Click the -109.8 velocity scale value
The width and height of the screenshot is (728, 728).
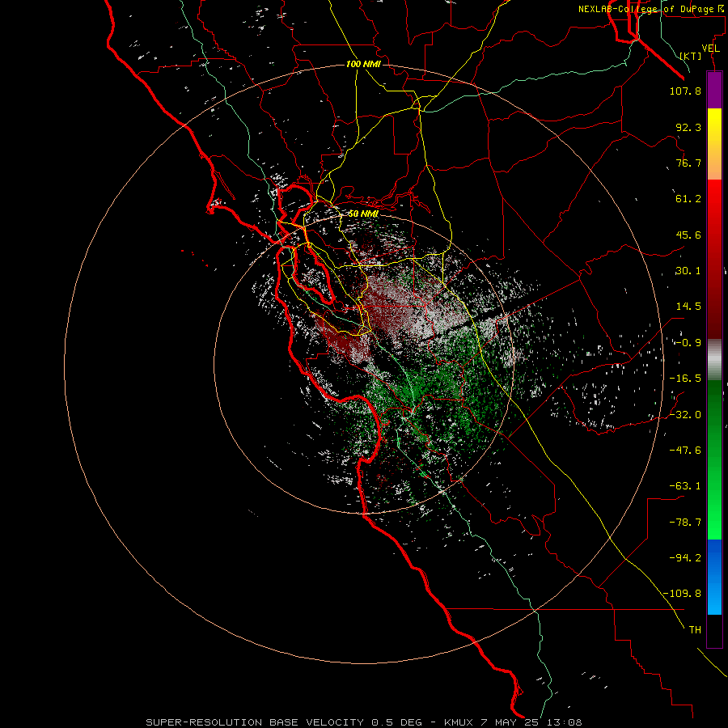pyautogui.click(x=683, y=594)
